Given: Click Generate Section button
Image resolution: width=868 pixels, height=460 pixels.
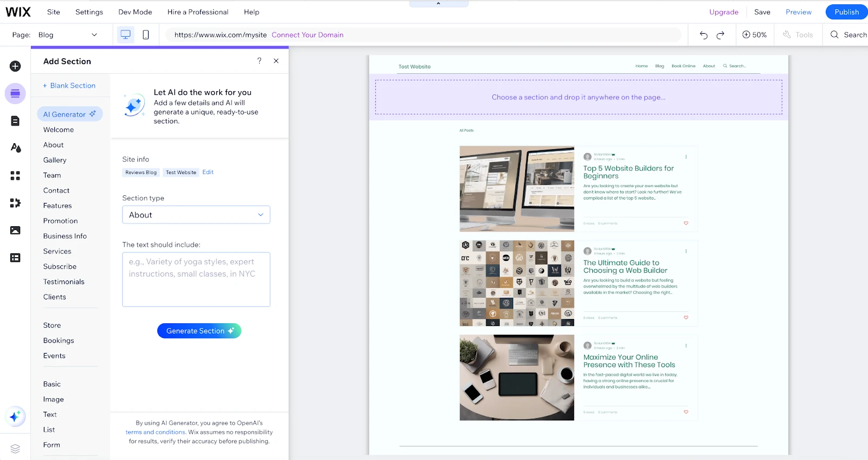Looking at the screenshot, I should coord(199,331).
